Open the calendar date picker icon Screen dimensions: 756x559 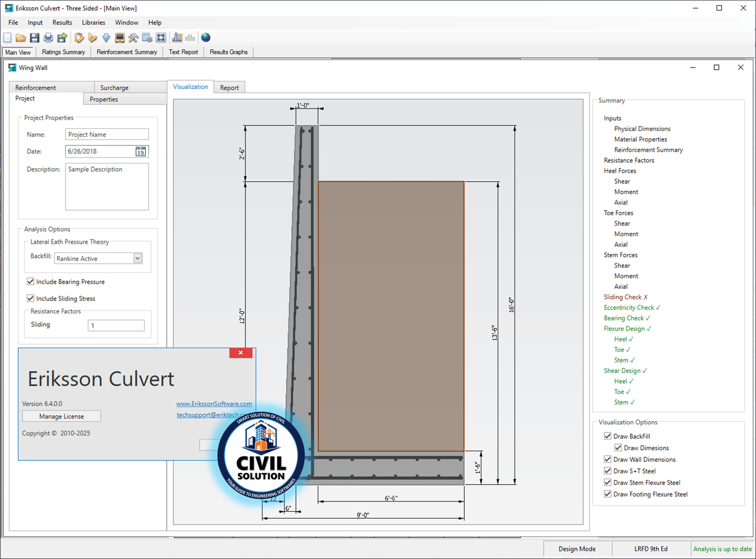pyautogui.click(x=141, y=152)
